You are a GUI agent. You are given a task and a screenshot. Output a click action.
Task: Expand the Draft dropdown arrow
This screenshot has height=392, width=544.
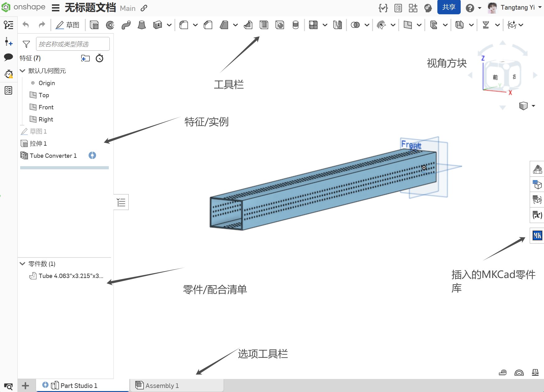click(x=235, y=25)
